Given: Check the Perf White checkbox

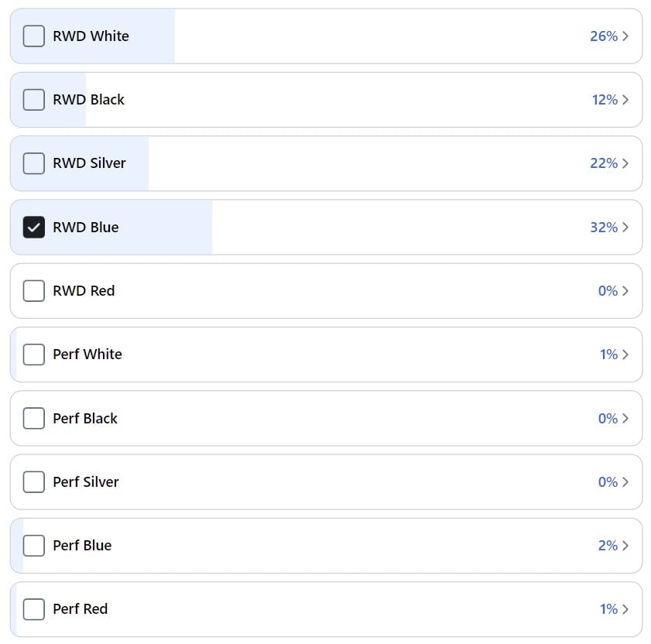Looking at the screenshot, I should 34,355.
